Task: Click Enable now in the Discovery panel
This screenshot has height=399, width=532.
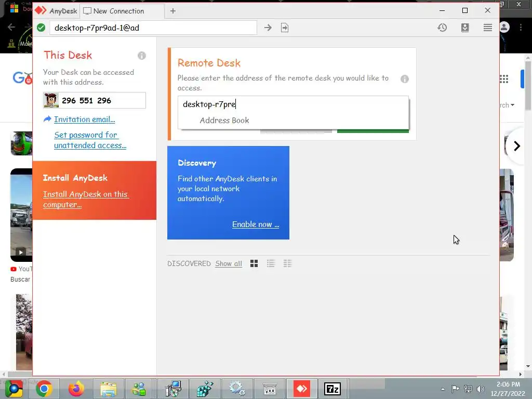Action: tap(256, 224)
